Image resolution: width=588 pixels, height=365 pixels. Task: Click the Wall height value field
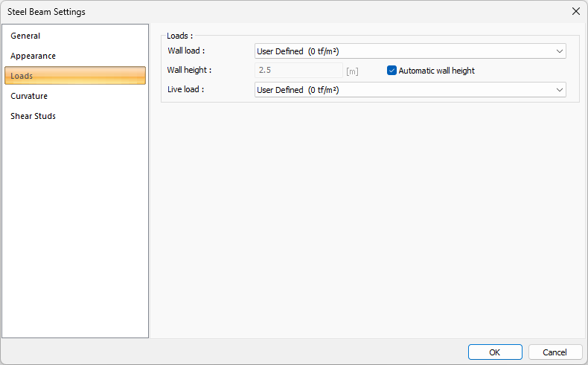298,71
